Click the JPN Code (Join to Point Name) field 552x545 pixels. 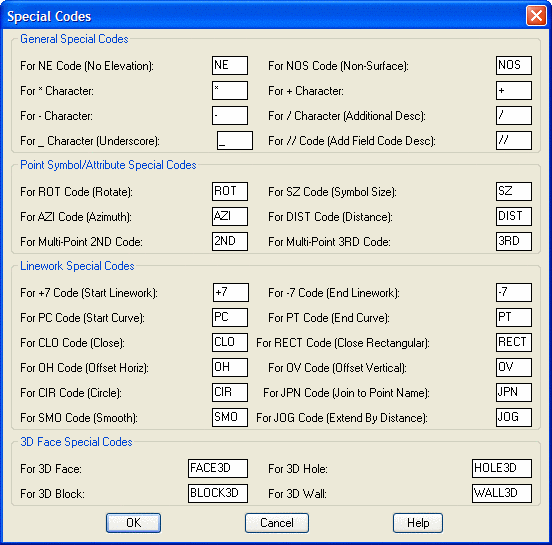[514, 393]
